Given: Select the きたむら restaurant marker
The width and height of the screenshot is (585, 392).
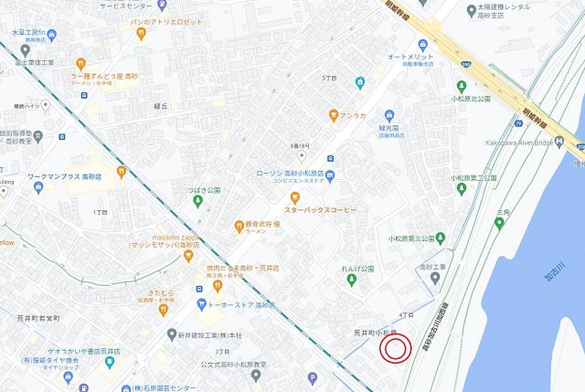Looking at the screenshot, I should pyautogui.click(x=163, y=310).
